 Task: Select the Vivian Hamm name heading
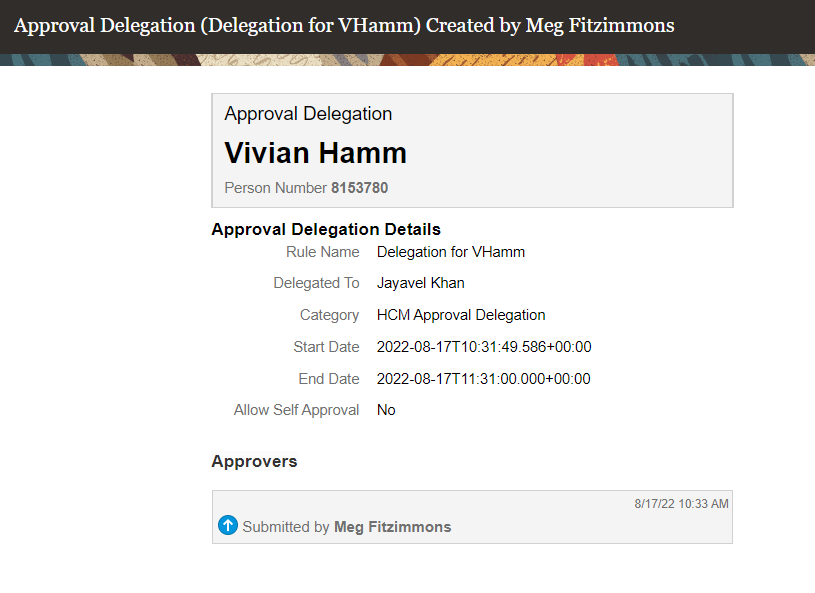tap(316, 153)
